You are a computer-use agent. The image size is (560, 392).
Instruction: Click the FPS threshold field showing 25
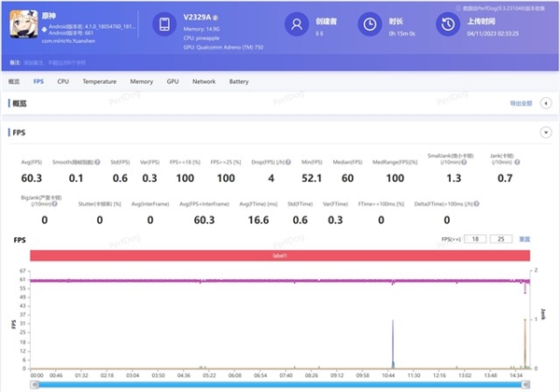click(501, 240)
